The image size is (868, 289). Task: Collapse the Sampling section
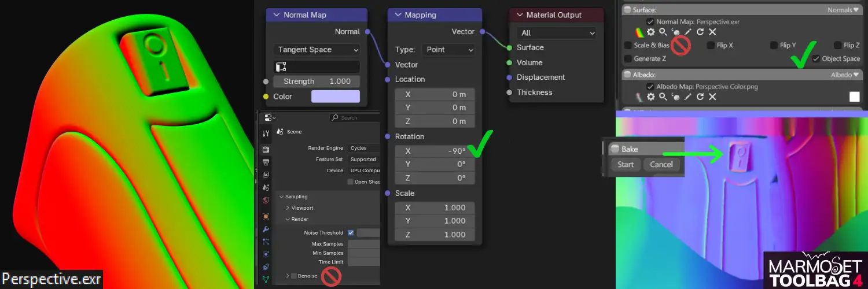281,197
